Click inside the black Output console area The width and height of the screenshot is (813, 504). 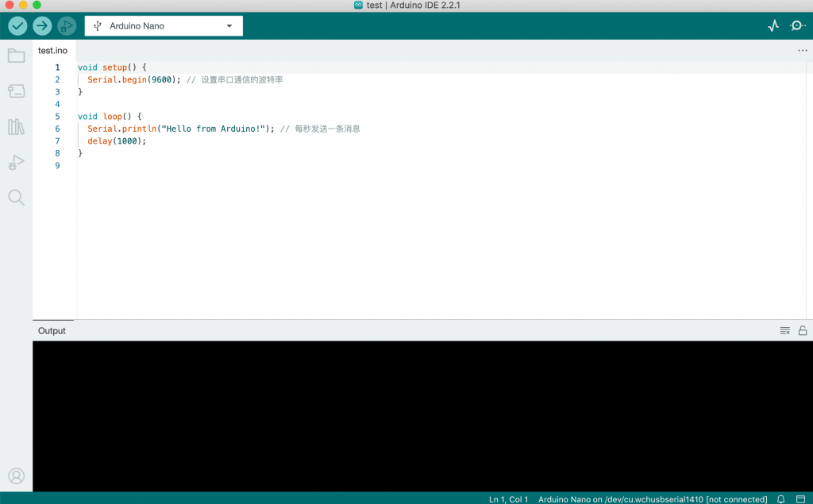tap(422, 416)
